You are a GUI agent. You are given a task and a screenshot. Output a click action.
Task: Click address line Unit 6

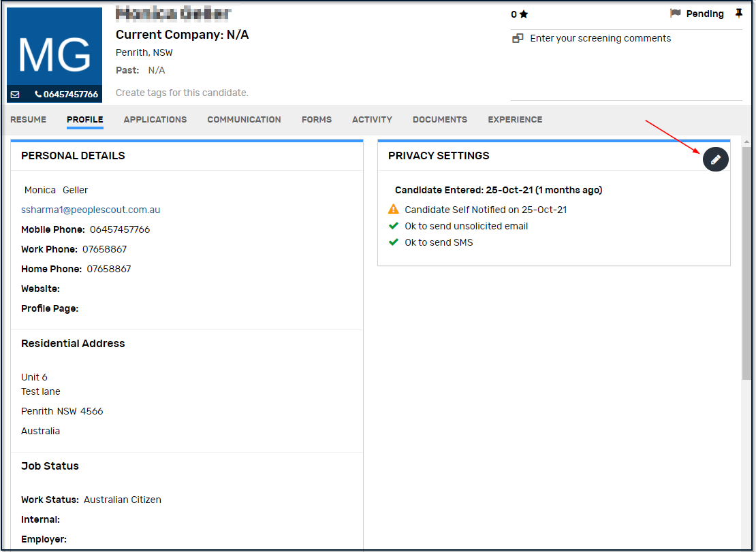34,376
